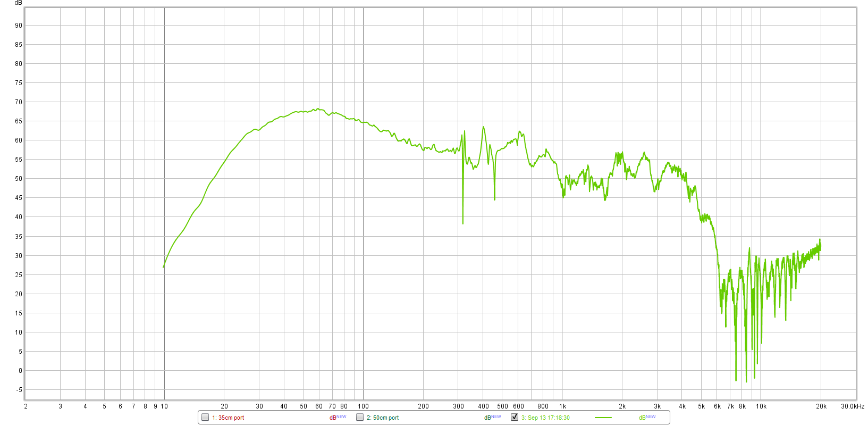Click the '2: 50cm port' legend label
Image resolution: width=868 pixels, height=425 pixels.
pos(383,418)
